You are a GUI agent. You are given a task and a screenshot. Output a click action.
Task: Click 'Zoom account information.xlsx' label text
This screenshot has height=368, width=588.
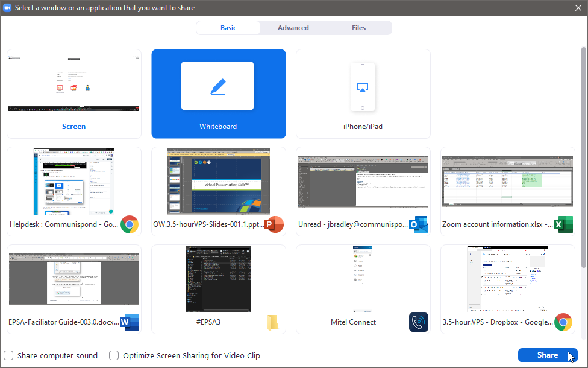497,224
